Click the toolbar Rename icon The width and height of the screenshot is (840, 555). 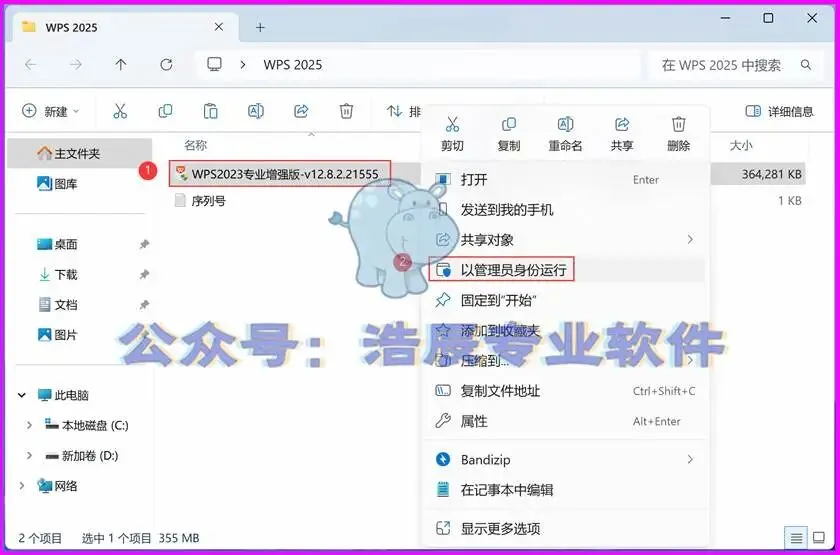pos(256,111)
